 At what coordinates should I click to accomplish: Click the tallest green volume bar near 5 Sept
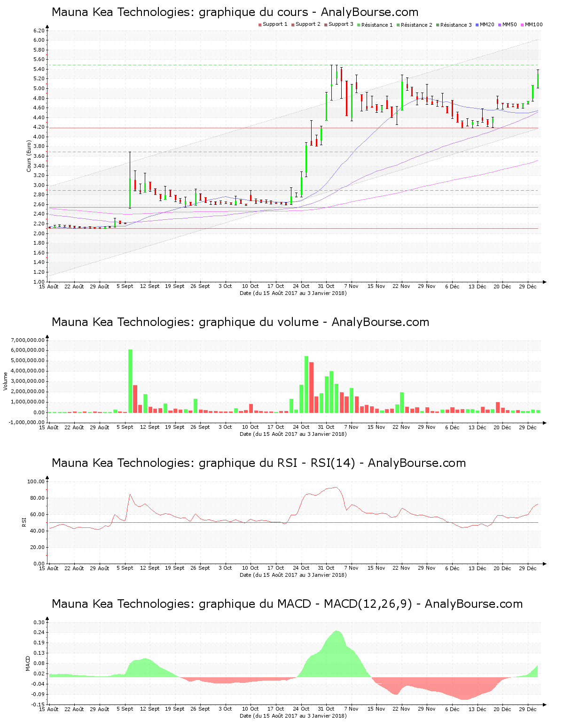[x=130, y=381]
